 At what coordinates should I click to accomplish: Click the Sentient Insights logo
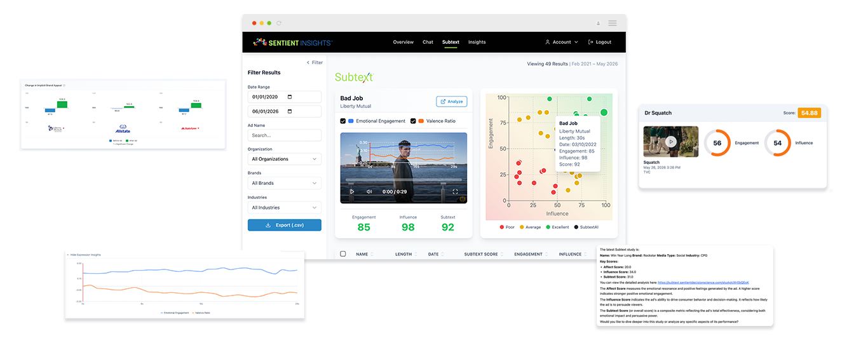pos(293,42)
